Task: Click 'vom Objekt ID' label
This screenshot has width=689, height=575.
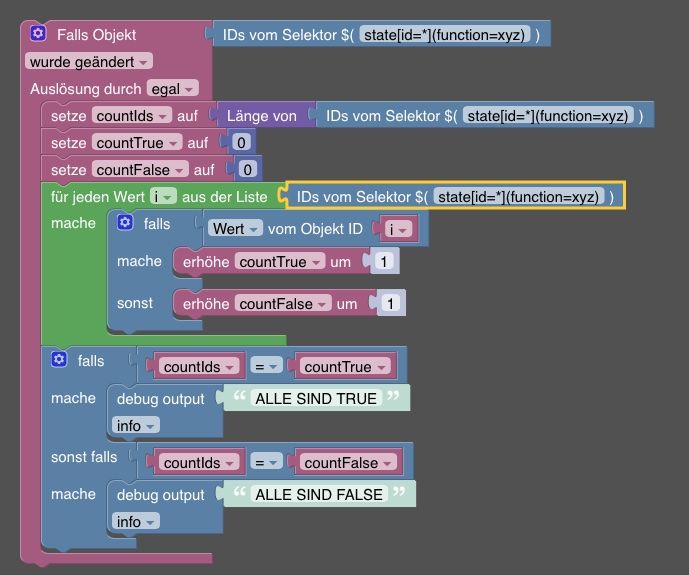Action: (315, 229)
